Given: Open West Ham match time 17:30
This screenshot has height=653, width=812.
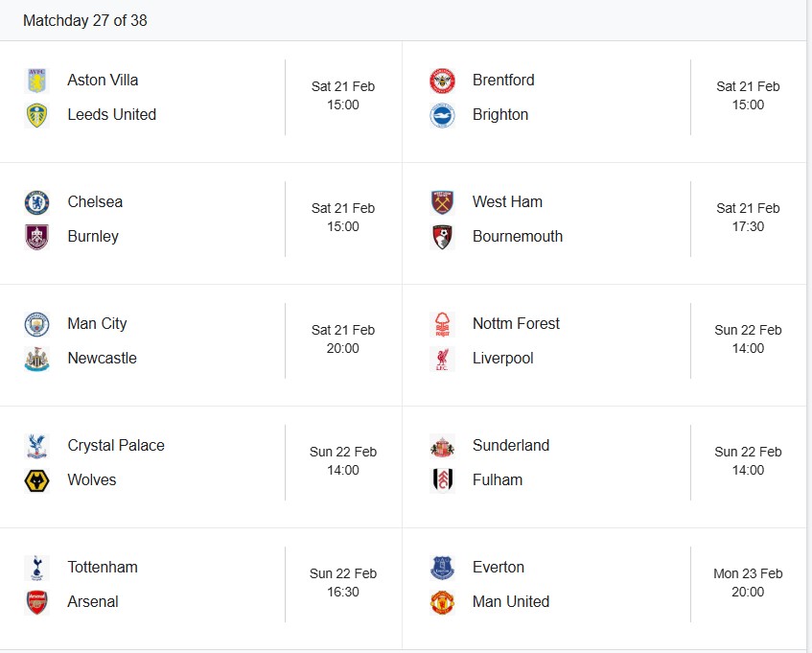Looking at the screenshot, I should 748,227.
